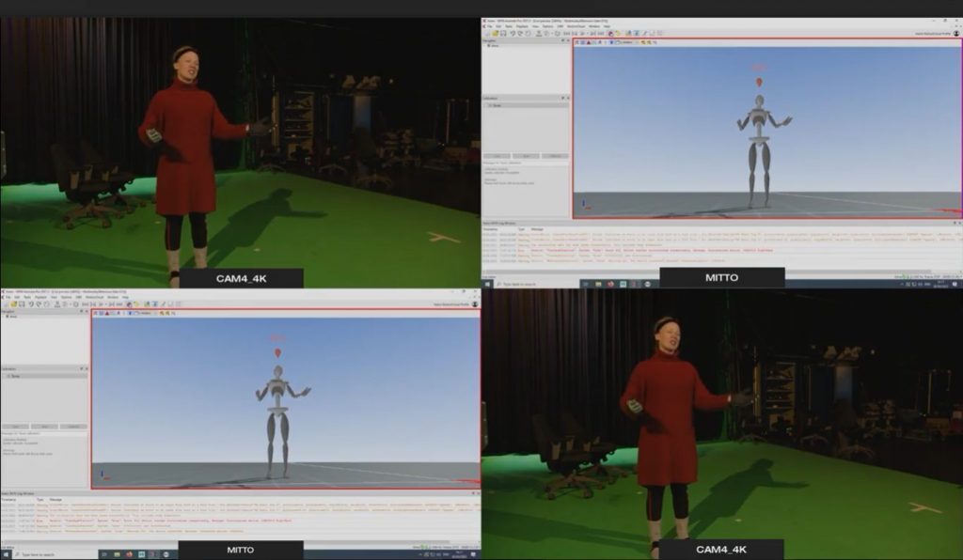Close the Calibration panel in the upper-right MVN window

[x=567, y=98]
